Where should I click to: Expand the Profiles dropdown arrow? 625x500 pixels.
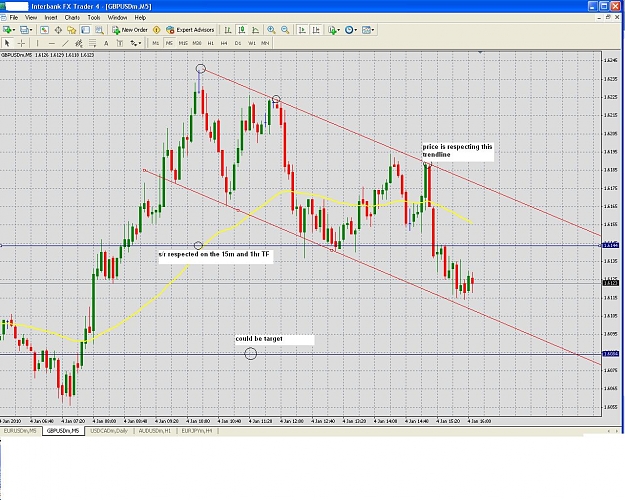pyautogui.click(x=31, y=30)
